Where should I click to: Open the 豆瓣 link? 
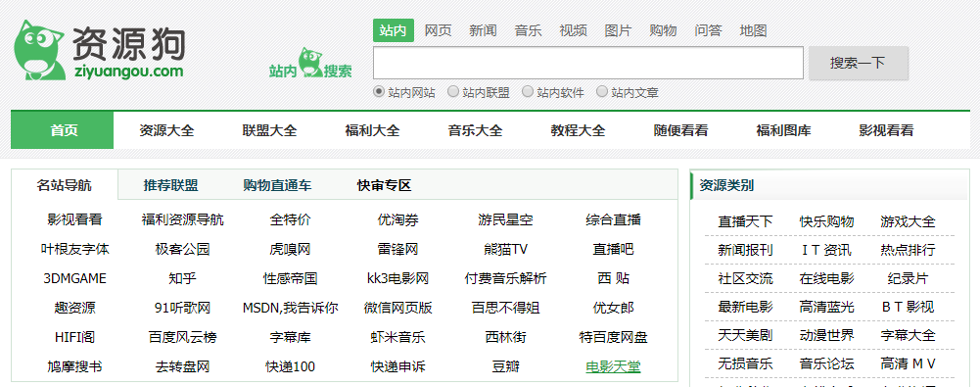[x=505, y=367]
